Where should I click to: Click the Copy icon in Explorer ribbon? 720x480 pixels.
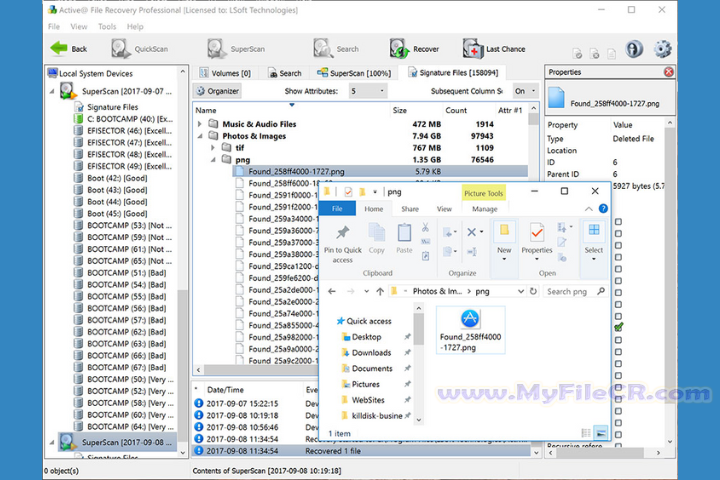click(x=377, y=233)
